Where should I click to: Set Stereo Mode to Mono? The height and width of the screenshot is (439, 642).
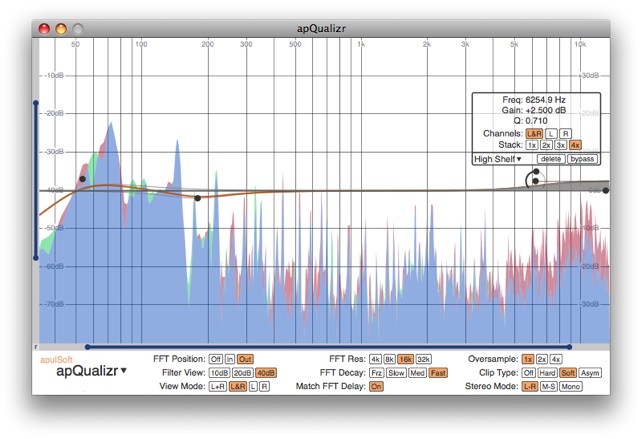click(x=571, y=387)
